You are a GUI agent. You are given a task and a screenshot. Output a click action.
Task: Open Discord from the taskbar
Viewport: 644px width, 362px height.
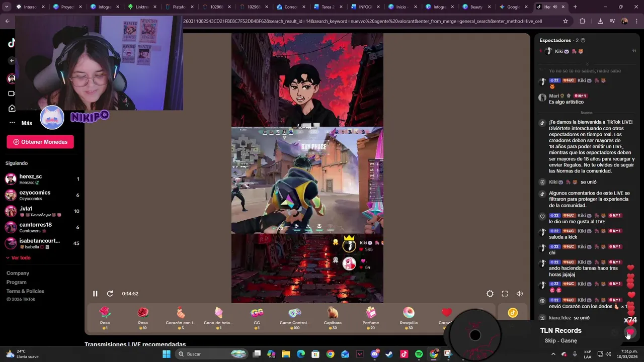(374, 354)
